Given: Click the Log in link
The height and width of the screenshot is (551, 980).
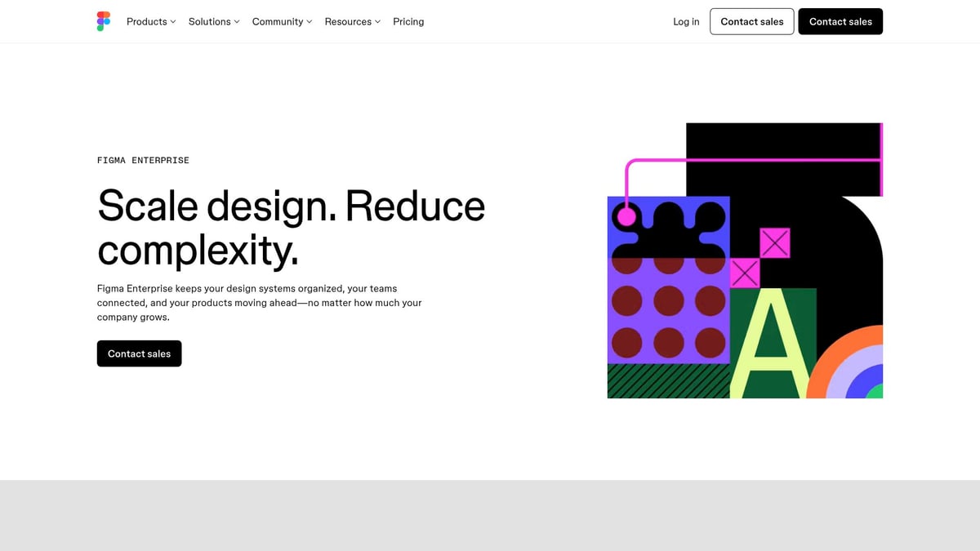Looking at the screenshot, I should coord(686,21).
